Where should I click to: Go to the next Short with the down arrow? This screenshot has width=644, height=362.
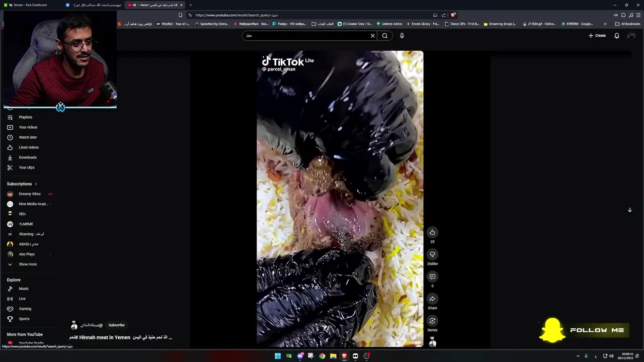click(629, 210)
